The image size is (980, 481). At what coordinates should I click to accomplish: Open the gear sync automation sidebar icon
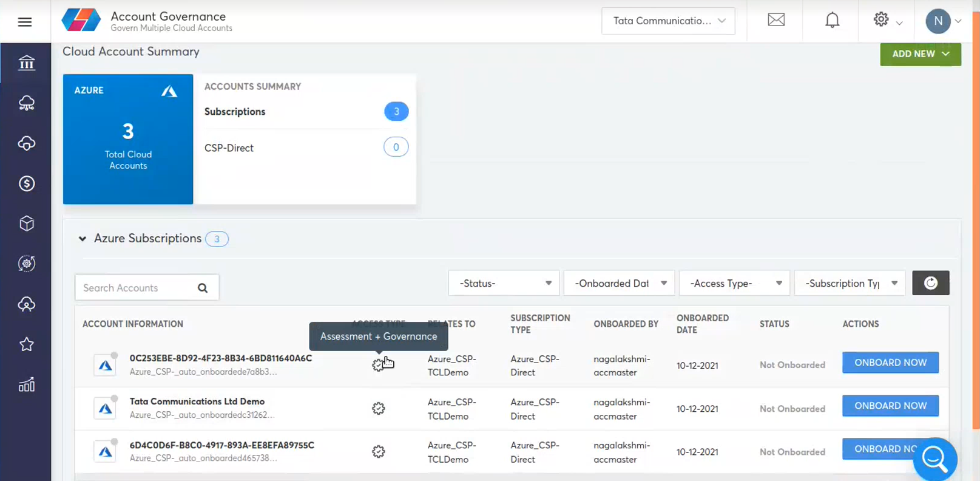[26, 264]
